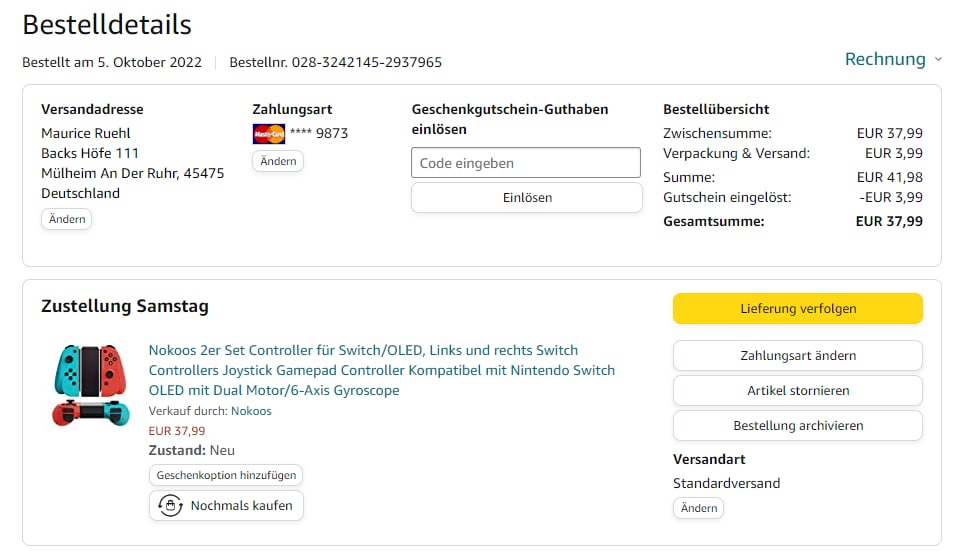The image size is (967, 560).
Task: Track the delivery with Lieferung verfolgen
Action: coord(797,309)
